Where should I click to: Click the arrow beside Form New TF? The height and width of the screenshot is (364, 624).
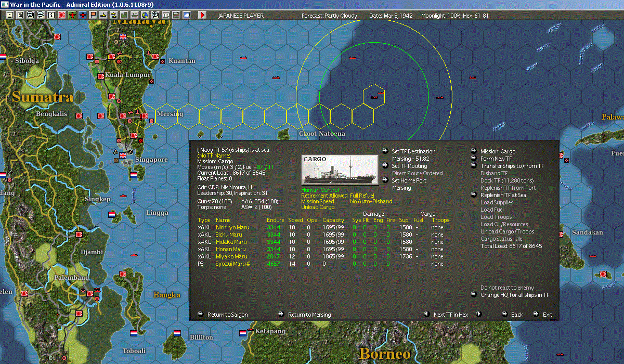coord(474,159)
